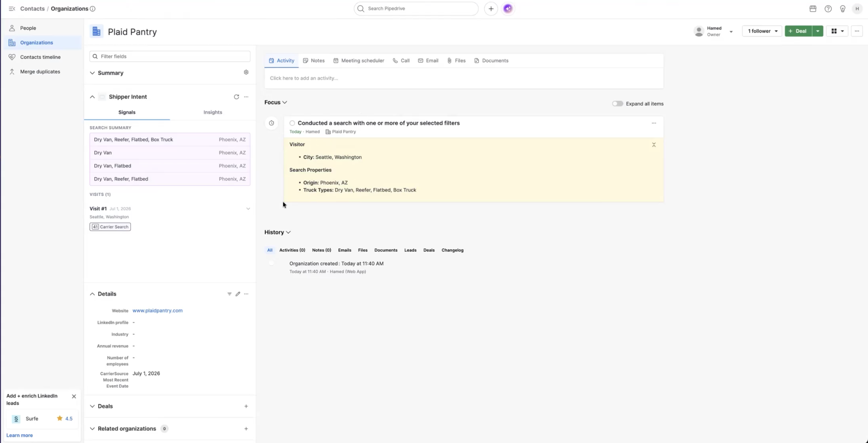Click the Surfe app logo
868x443 pixels.
[x=16, y=419]
